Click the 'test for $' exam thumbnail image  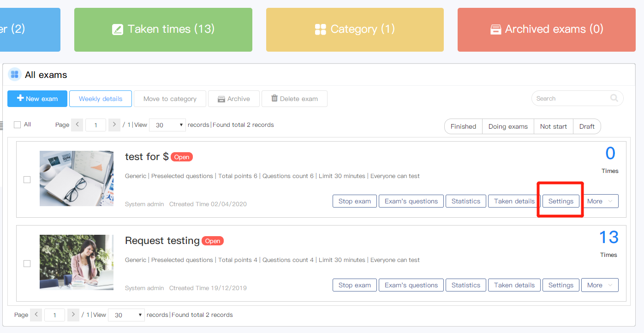pyautogui.click(x=76, y=178)
